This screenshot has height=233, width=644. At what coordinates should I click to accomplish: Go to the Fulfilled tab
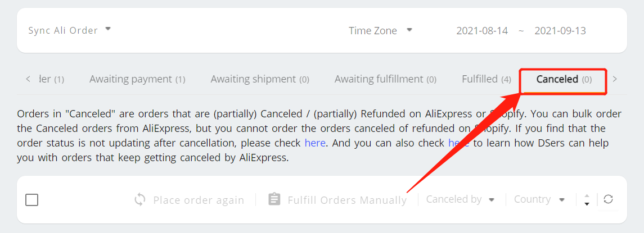click(487, 79)
